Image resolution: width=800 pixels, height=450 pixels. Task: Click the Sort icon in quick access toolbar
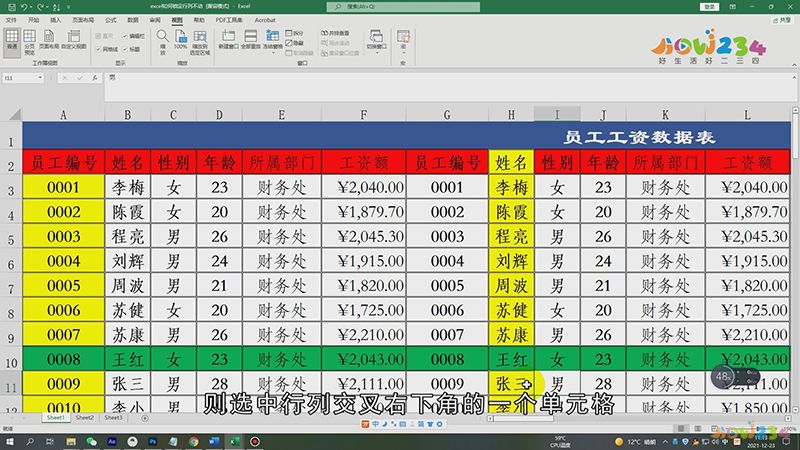pos(56,7)
